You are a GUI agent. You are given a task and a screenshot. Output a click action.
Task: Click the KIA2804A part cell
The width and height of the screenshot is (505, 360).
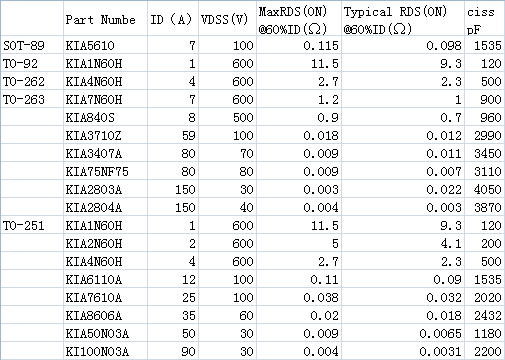coord(105,207)
